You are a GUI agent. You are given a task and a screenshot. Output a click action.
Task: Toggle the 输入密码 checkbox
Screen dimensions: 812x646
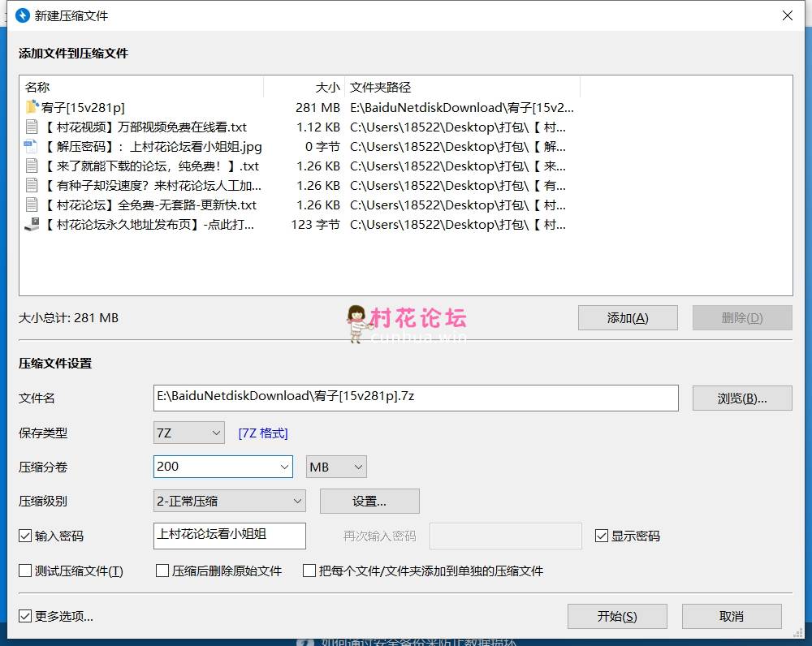click(x=25, y=536)
